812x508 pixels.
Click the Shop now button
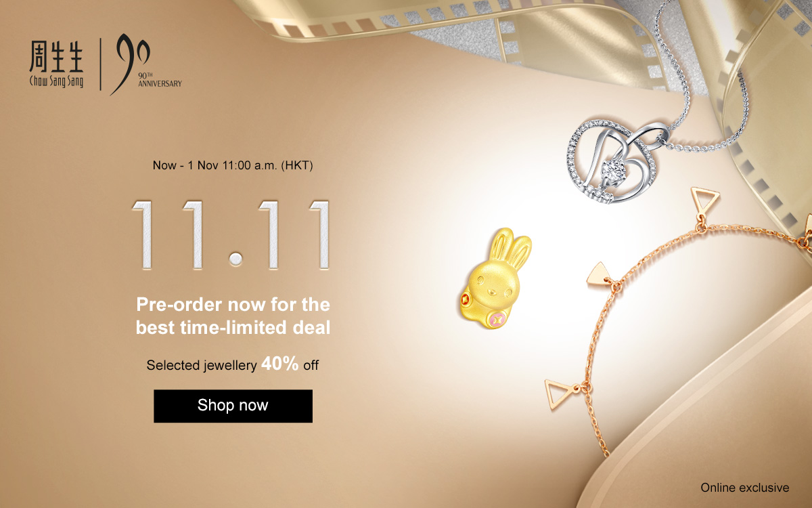(x=233, y=406)
